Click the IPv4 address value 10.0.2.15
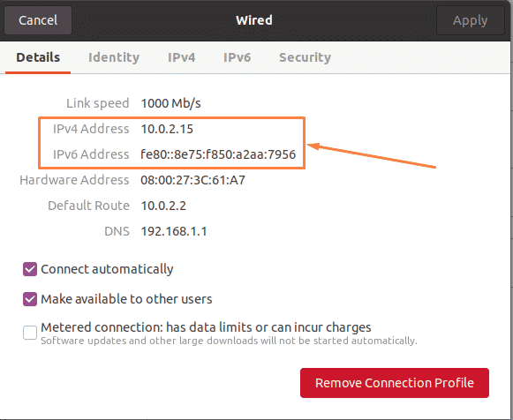Viewport: 513px width, 420px height. [x=167, y=129]
